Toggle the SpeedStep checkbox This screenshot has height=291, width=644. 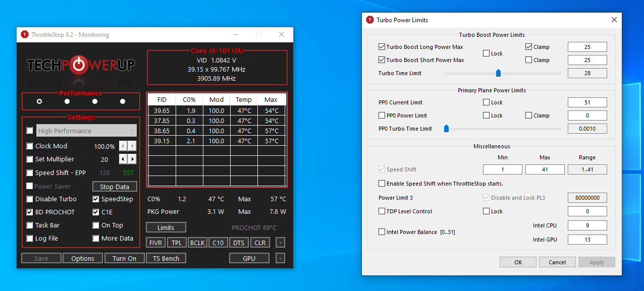point(96,199)
